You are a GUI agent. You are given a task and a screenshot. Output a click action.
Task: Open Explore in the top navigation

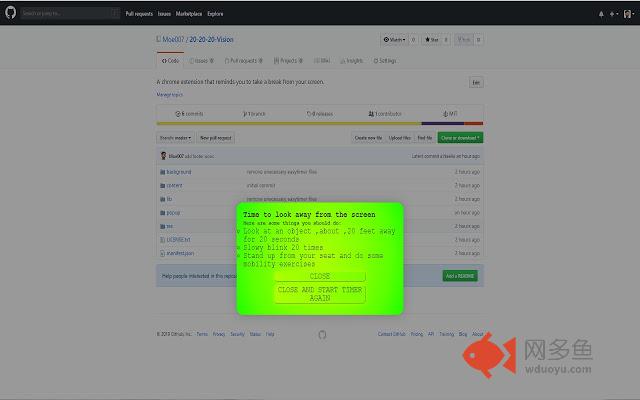pyautogui.click(x=215, y=13)
